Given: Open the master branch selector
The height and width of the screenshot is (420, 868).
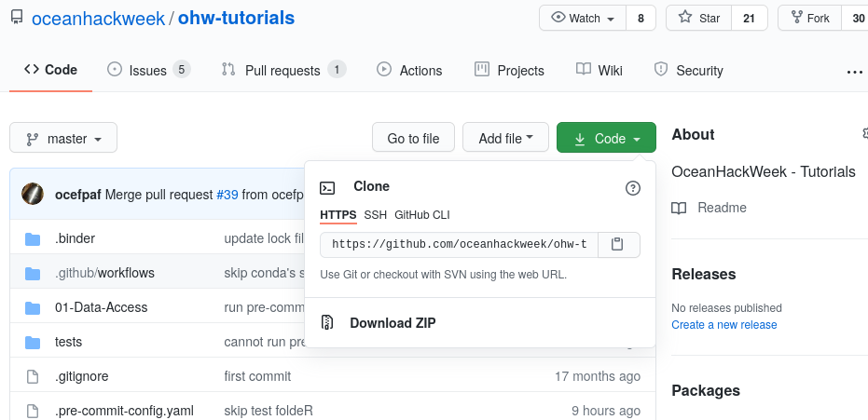Looking at the screenshot, I should (x=63, y=139).
